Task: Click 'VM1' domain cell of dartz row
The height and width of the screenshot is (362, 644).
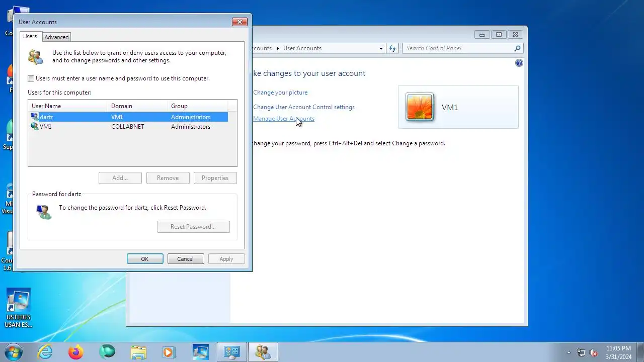Action: click(x=117, y=117)
